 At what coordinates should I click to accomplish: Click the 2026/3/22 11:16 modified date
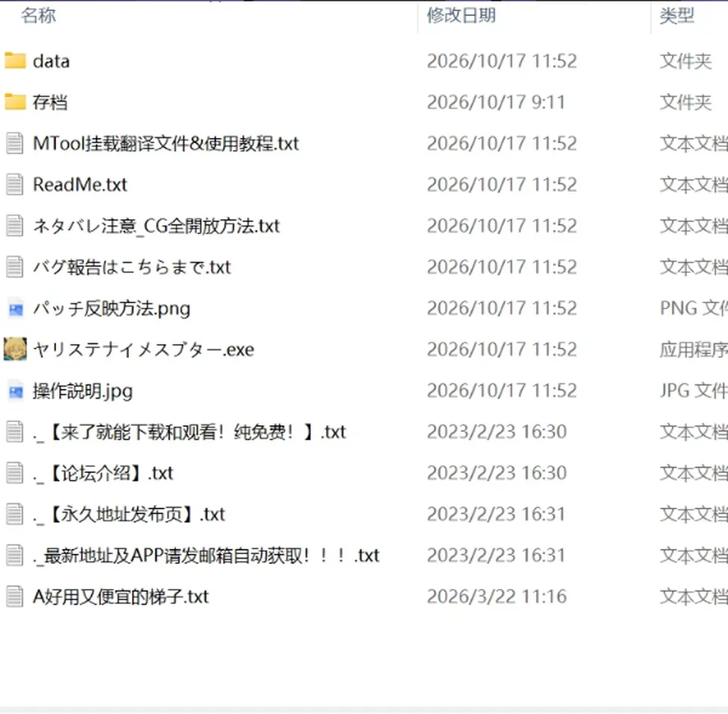click(497, 597)
